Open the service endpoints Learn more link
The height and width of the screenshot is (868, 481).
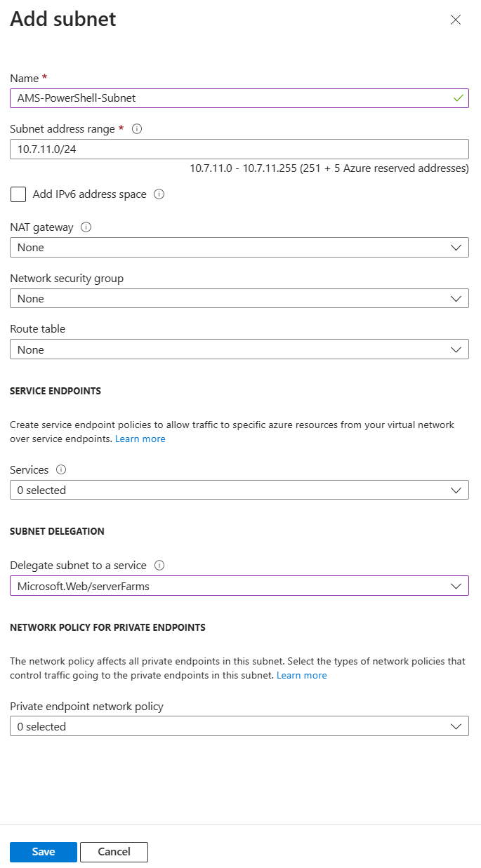[139, 439]
